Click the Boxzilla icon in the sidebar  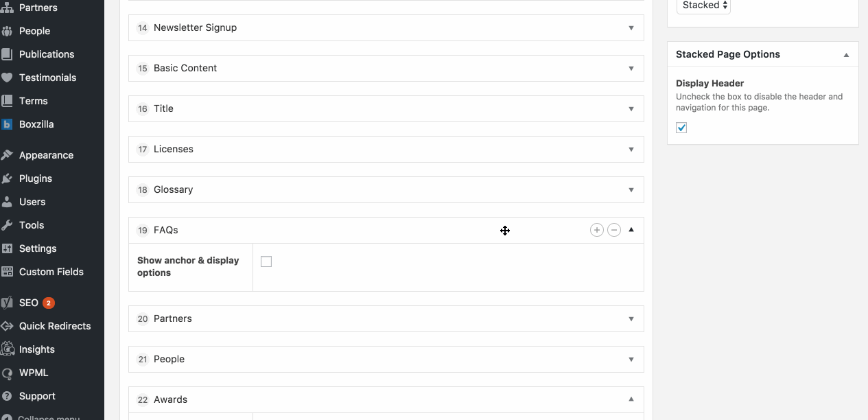click(x=7, y=124)
